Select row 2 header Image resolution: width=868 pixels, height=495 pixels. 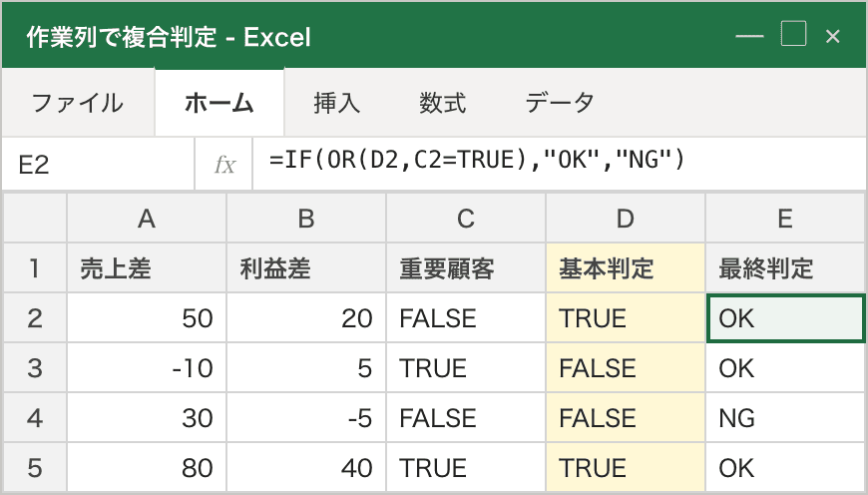(x=35, y=317)
